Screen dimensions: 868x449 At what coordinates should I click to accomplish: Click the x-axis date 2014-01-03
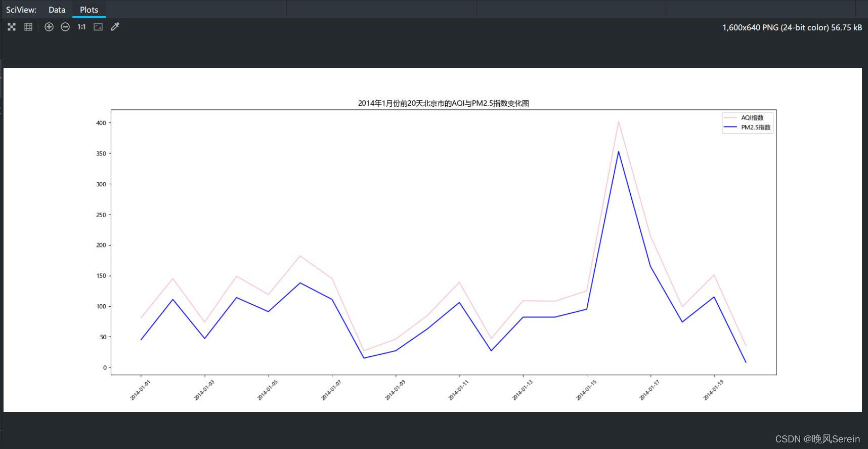point(204,390)
